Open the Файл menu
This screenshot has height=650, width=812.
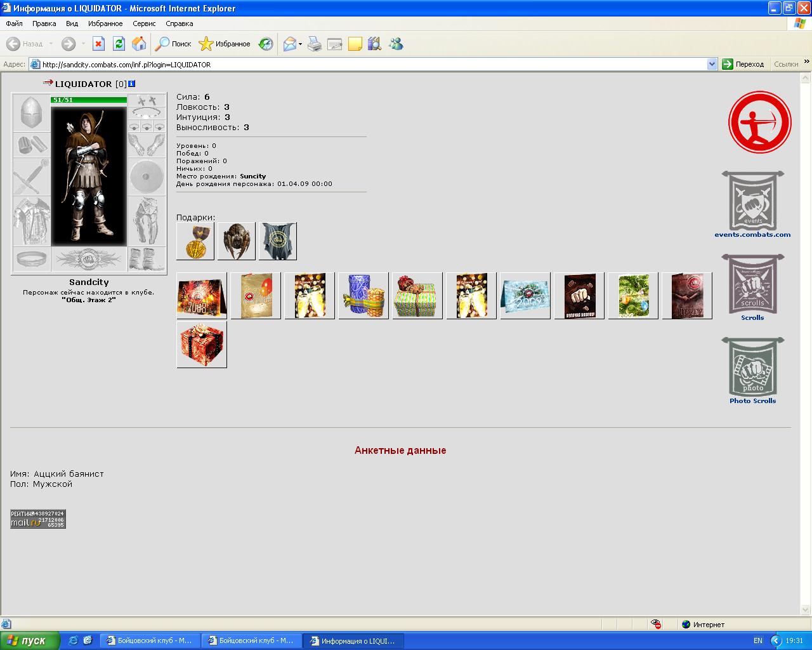(x=14, y=23)
